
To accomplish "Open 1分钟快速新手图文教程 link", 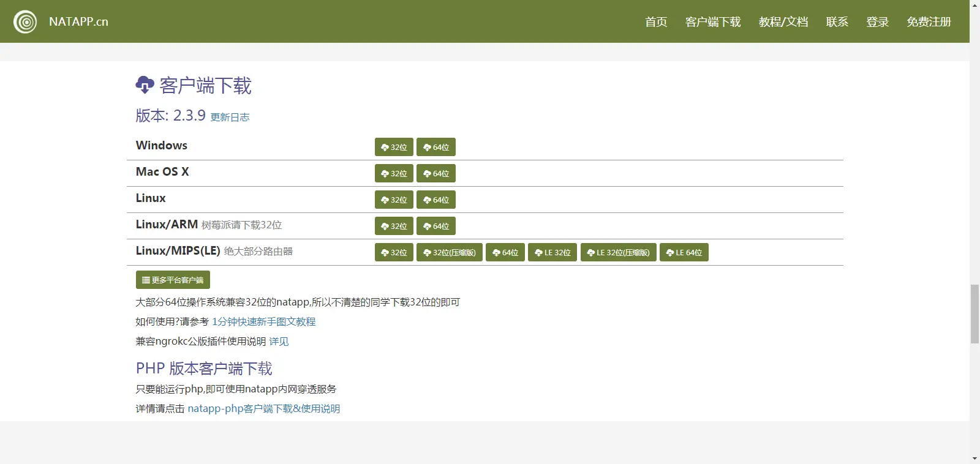I will click(264, 321).
